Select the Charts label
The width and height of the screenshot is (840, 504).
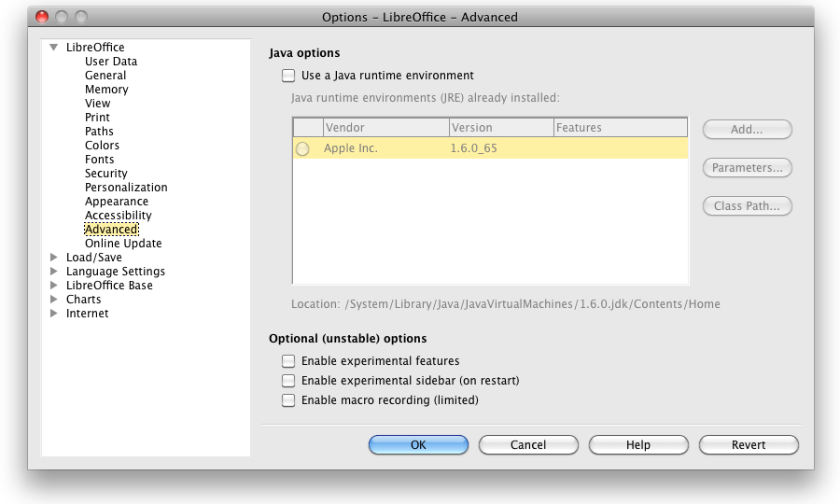pyautogui.click(x=83, y=299)
